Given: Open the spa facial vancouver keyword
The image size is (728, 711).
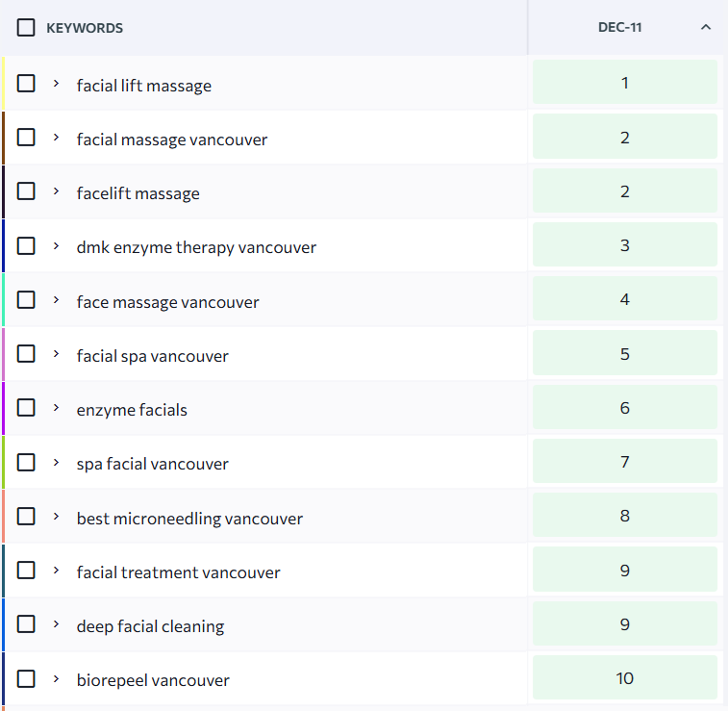Looking at the screenshot, I should coord(152,464).
